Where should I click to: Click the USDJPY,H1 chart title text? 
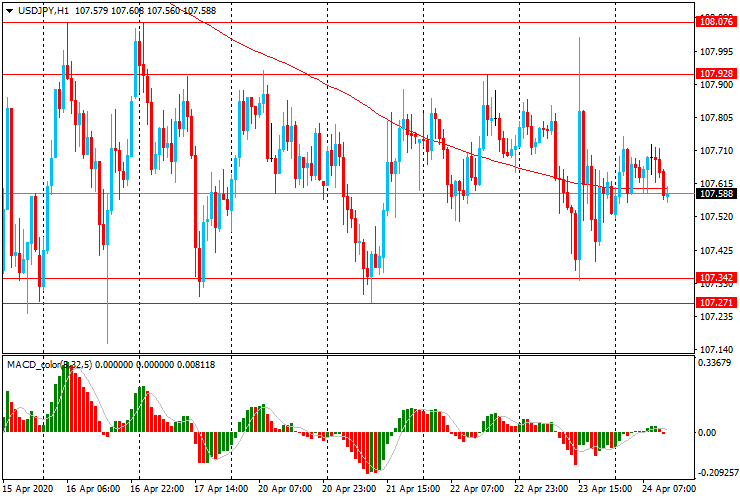coord(43,10)
